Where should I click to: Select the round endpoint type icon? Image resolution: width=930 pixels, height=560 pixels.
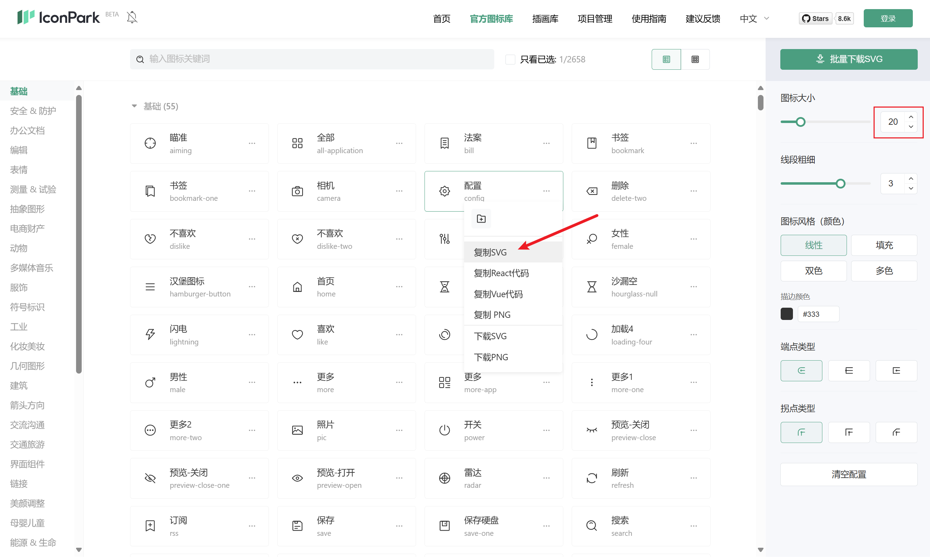(801, 370)
